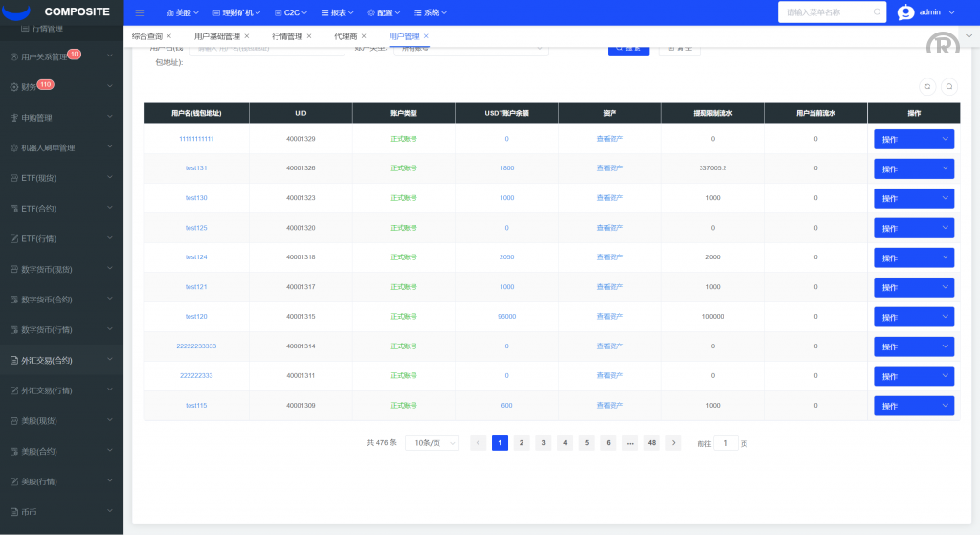Close the 用户管理 tab
Image resolution: width=980 pixels, height=535 pixels.
tap(426, 35)
